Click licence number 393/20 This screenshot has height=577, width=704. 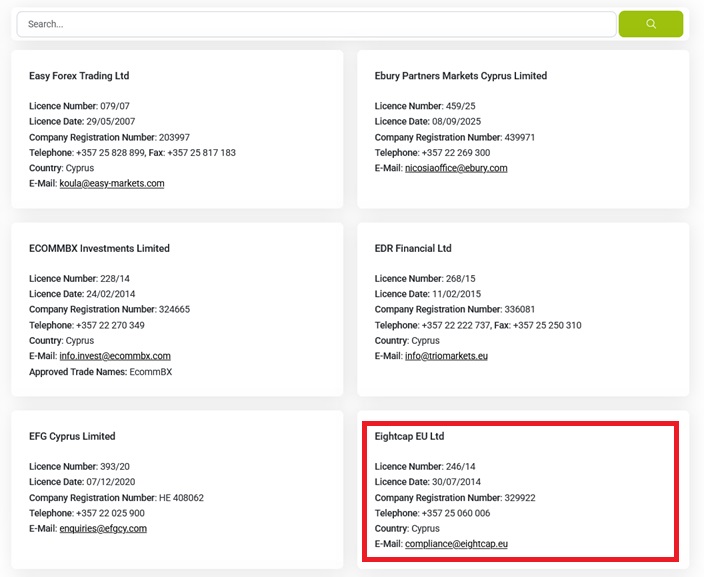[x=115, y=466]
